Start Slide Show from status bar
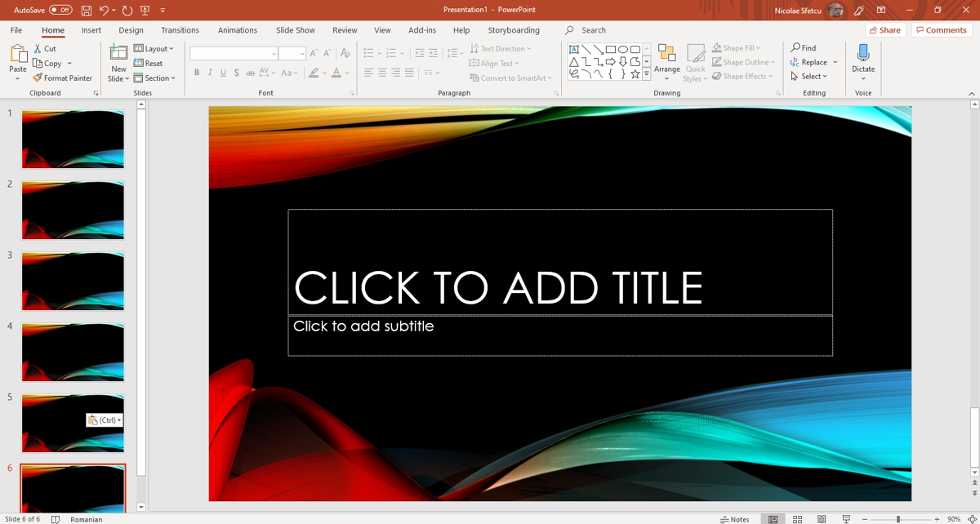 (846, 519)
